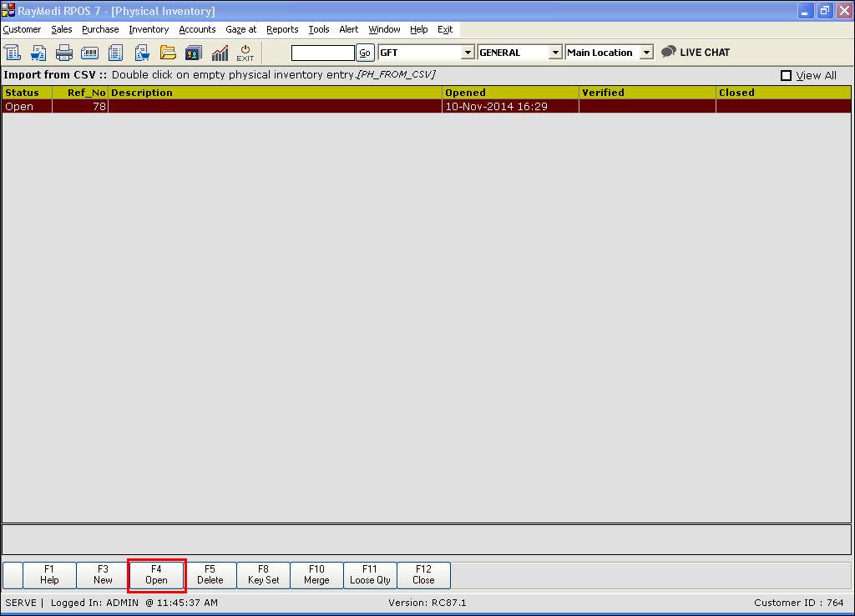Select the 'Open' status cell in row 78
The image size is (855, 616).
click(x=28, y=106)
